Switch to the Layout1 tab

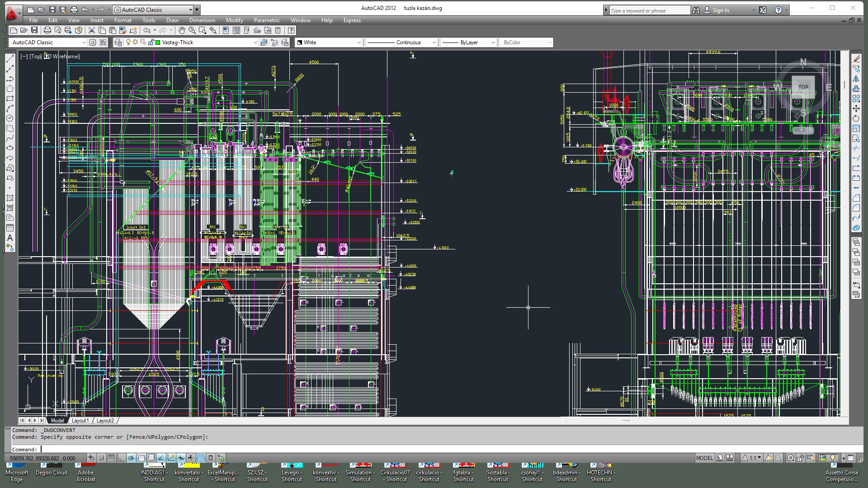[x=80, y=421]
